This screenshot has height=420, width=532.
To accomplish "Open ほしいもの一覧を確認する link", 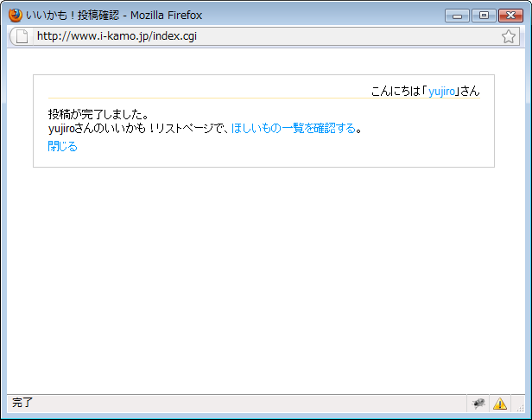I will click(x=294, y=129).
